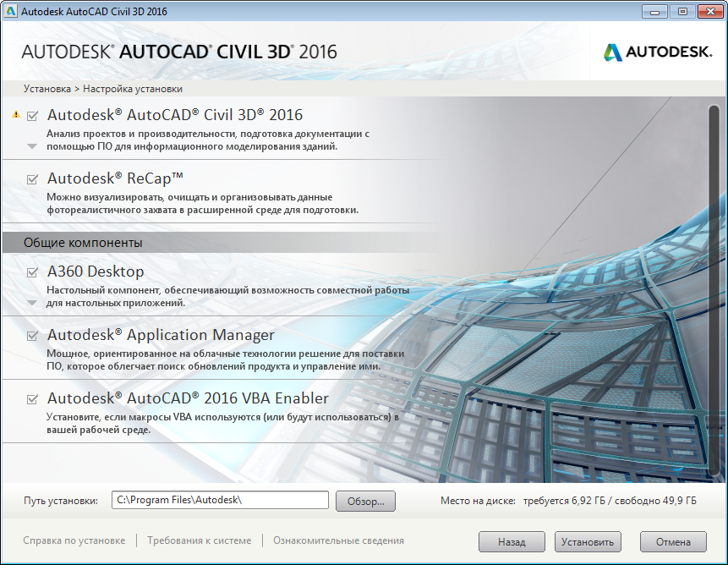
Task: Toggle the AutoCAD 2016 VBA Enabler checkbox
Action: point(32,398)
